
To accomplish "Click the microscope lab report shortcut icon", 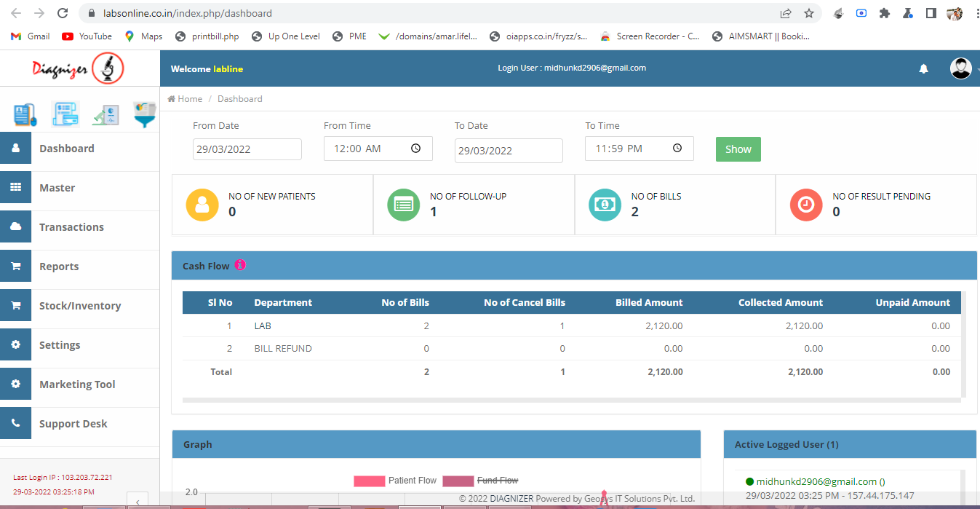I will point(105,114).
